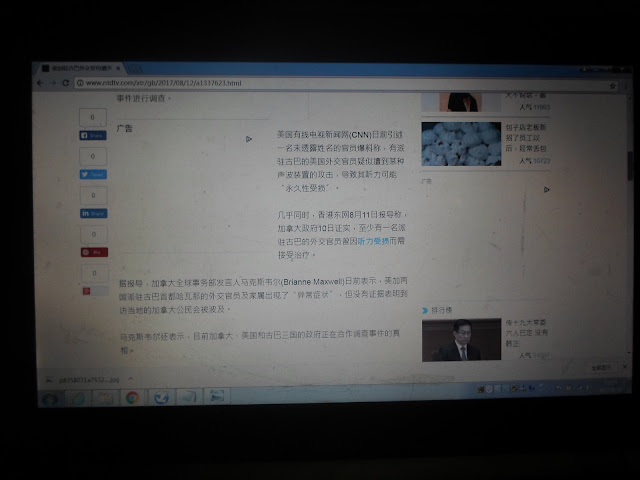Click the partially visible top sidebar thumbnail
Viewport: 640px width, 480px height.
pyautogui.click(x=461, y=102)
